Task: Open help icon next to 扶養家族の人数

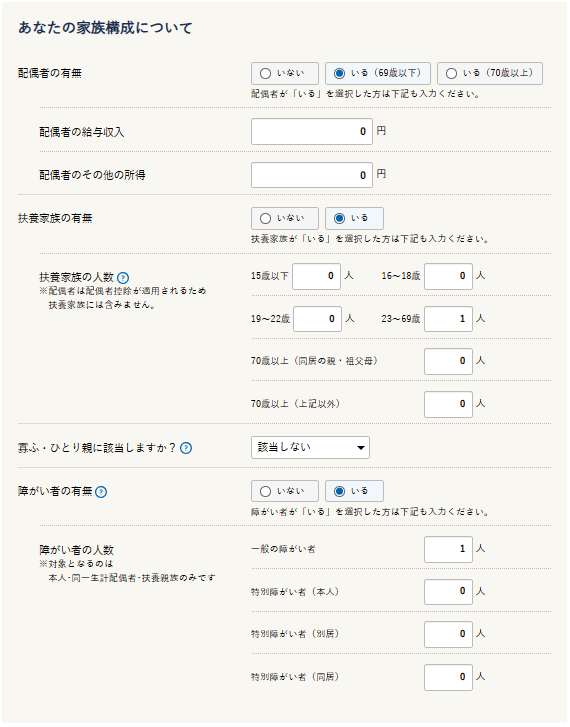Action: tap(123, 278)
